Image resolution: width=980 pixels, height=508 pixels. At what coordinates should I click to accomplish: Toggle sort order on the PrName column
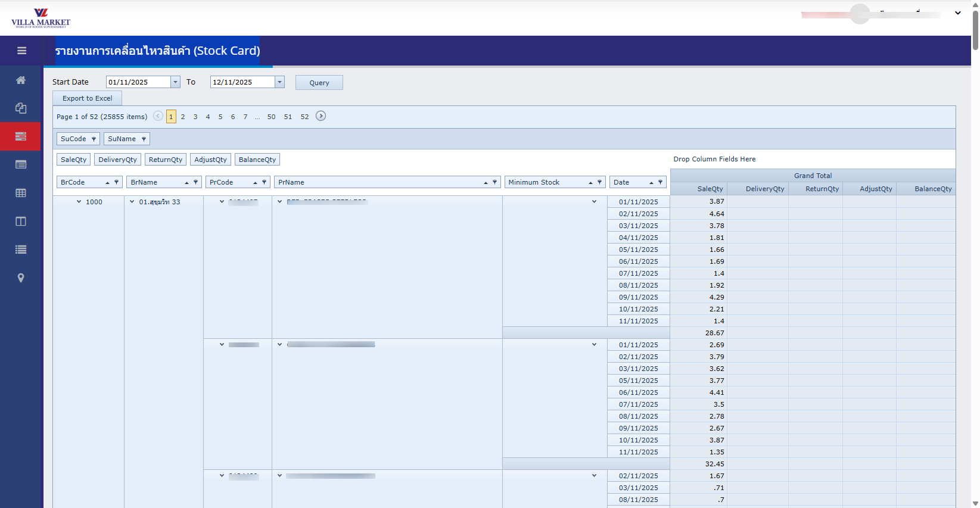486,183
